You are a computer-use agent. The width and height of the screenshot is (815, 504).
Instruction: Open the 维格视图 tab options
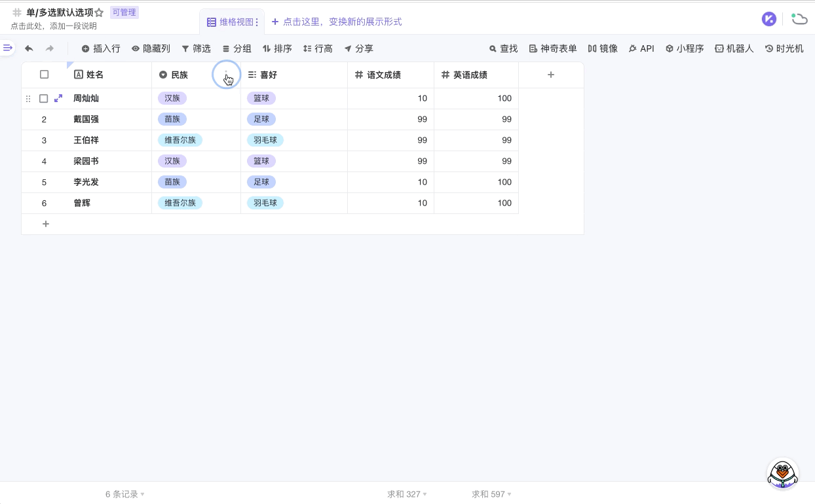tap(257, 22)
